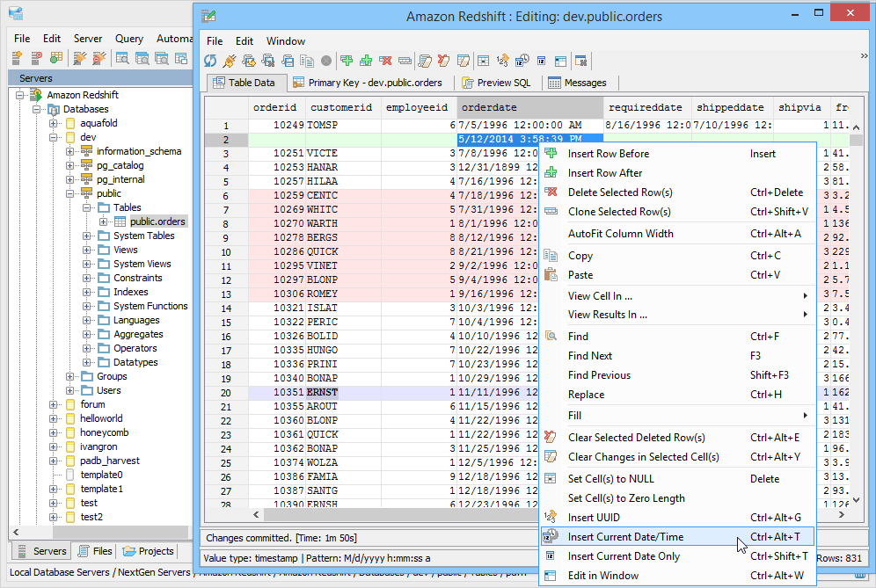Screen dimensions: 876x588
Task: Click the Delete Server icon with red minus
Action: pos(36,58)
